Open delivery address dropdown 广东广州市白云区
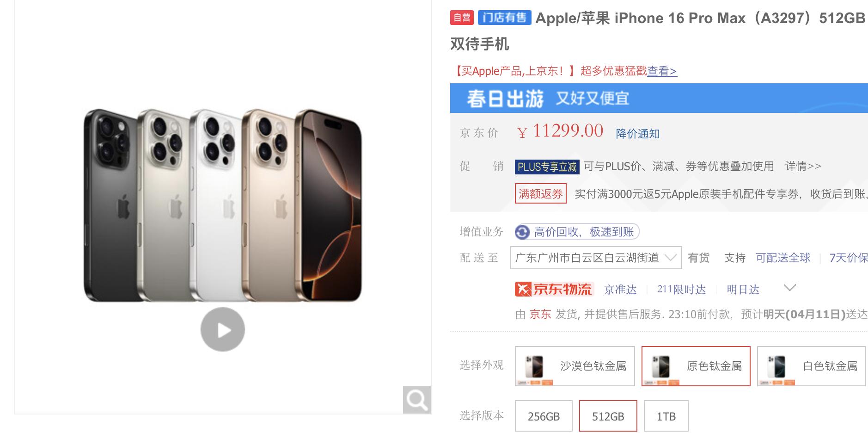 click(x=596, y=258)
